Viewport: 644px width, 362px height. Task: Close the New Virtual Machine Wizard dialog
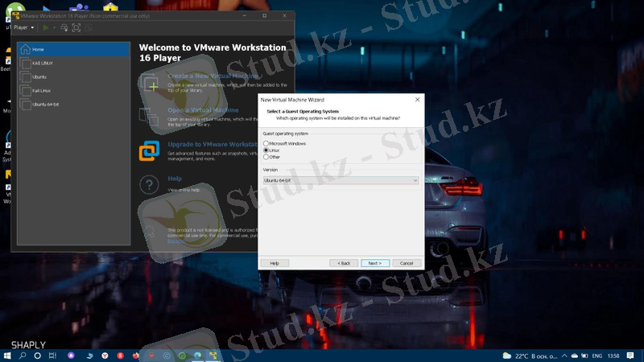(417, 100)
